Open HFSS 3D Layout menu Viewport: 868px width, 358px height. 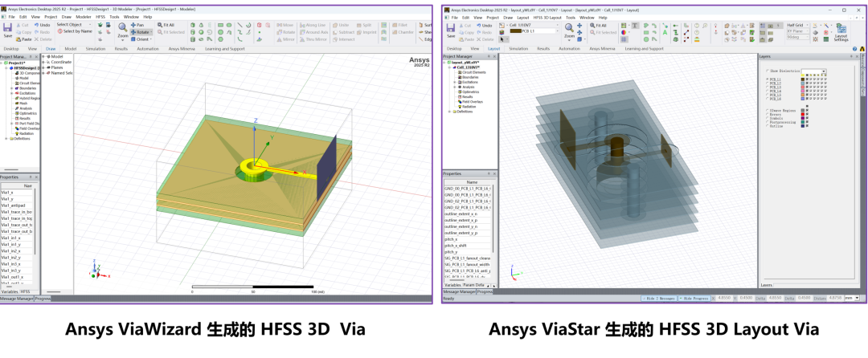tap(547, 18)
